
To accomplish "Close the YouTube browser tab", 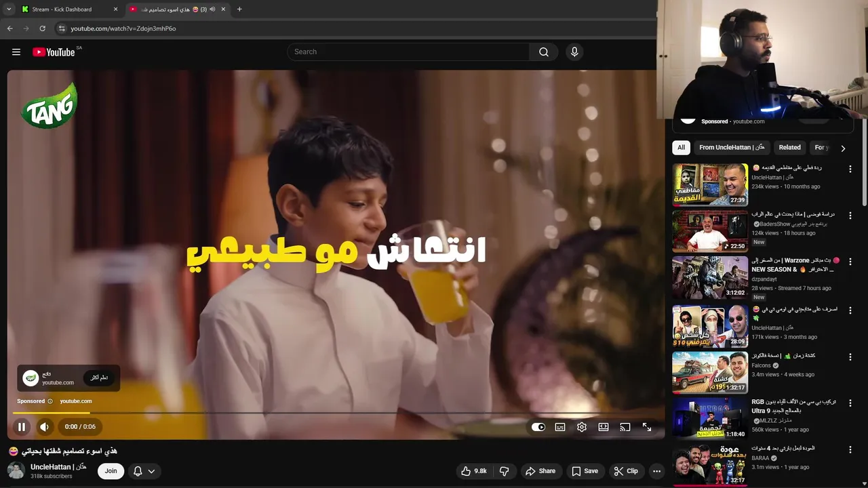I will [x=223, y=9].
